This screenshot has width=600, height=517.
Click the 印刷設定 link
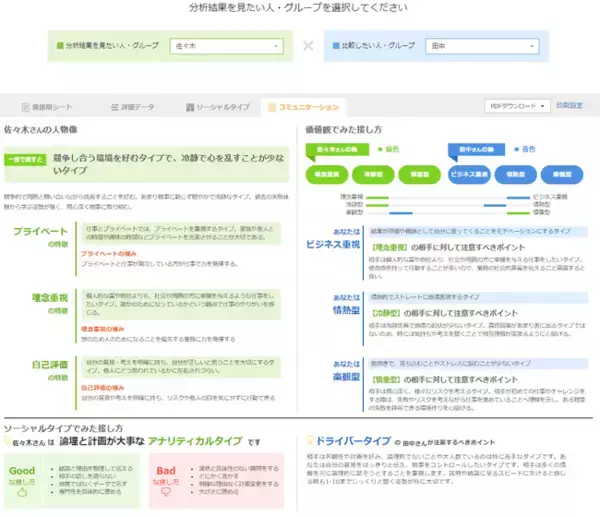click(569, 105)
